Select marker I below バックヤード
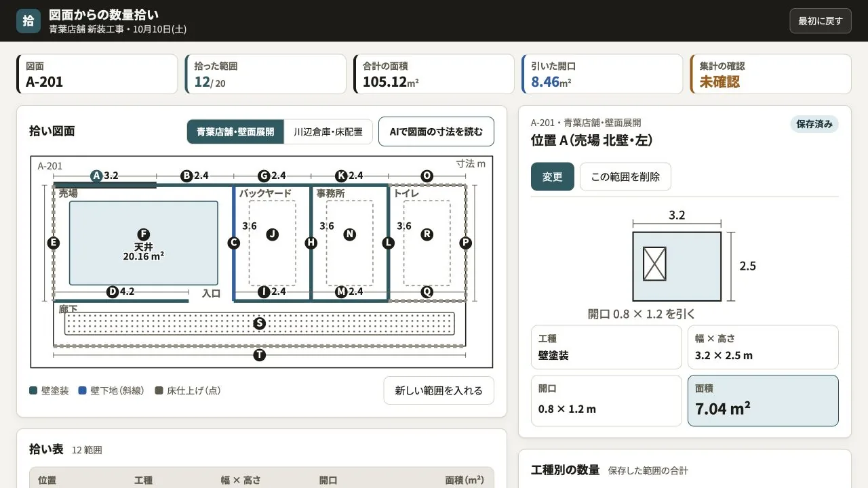This screenshot has width=868, height=488. (x=264, y=291)
